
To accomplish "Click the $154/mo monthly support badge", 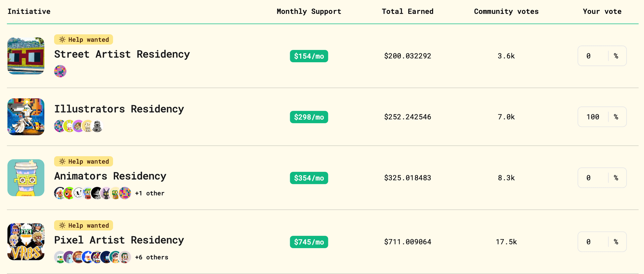I will pos(309,56).
